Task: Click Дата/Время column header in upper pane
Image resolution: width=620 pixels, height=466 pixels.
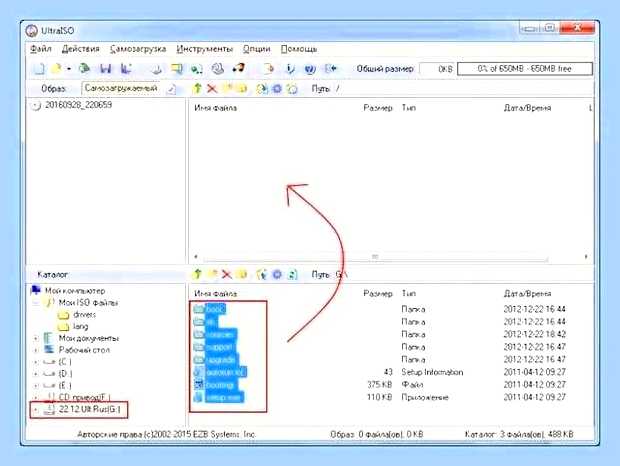Action: pos(527,108)
